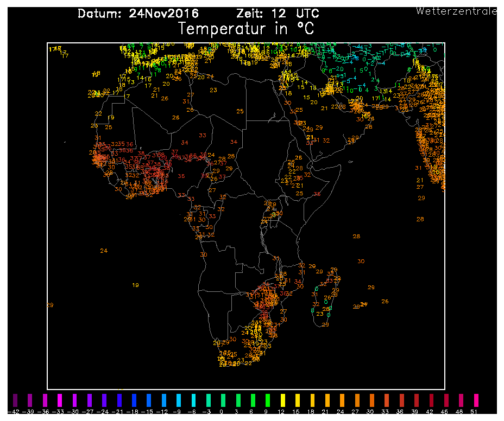Viewport: 504px width, 421px height.
Task: Select the 12 degree yellow legend swatch
Action: click(x=282, y=400)
